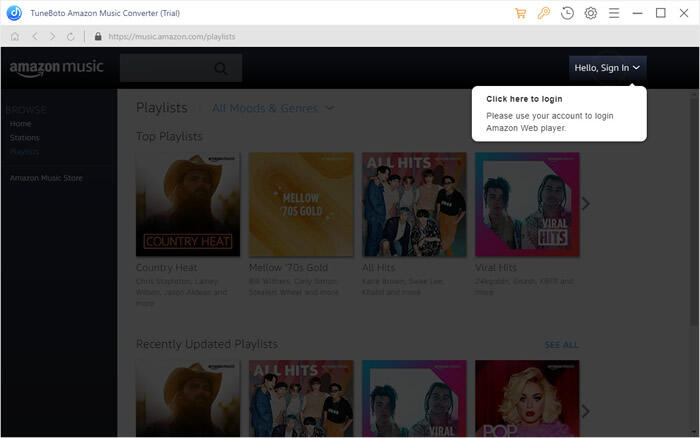Screen dimensions: 700x438
Task: Click the vertical page scrollbar
Action: 694,210
